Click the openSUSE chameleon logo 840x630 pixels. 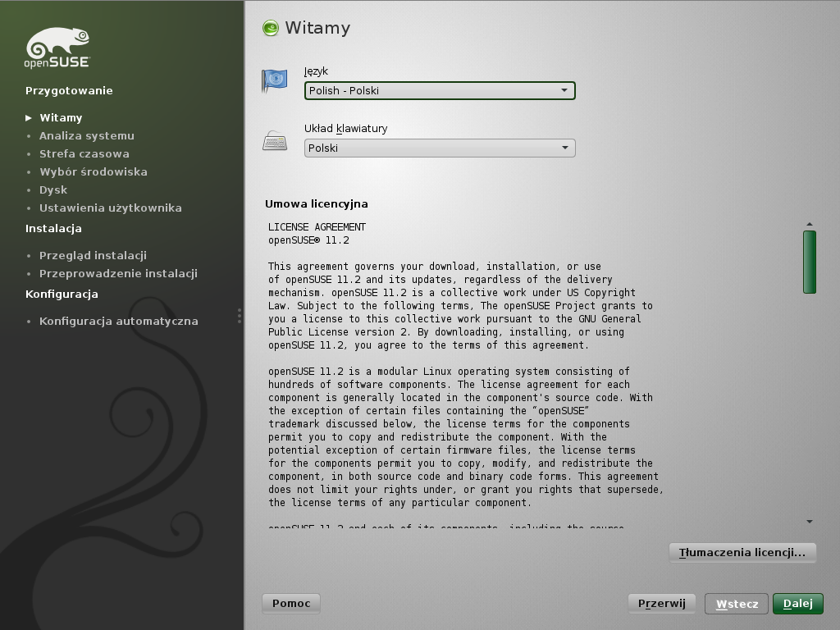pyautogui.click(x=57, y=47)
